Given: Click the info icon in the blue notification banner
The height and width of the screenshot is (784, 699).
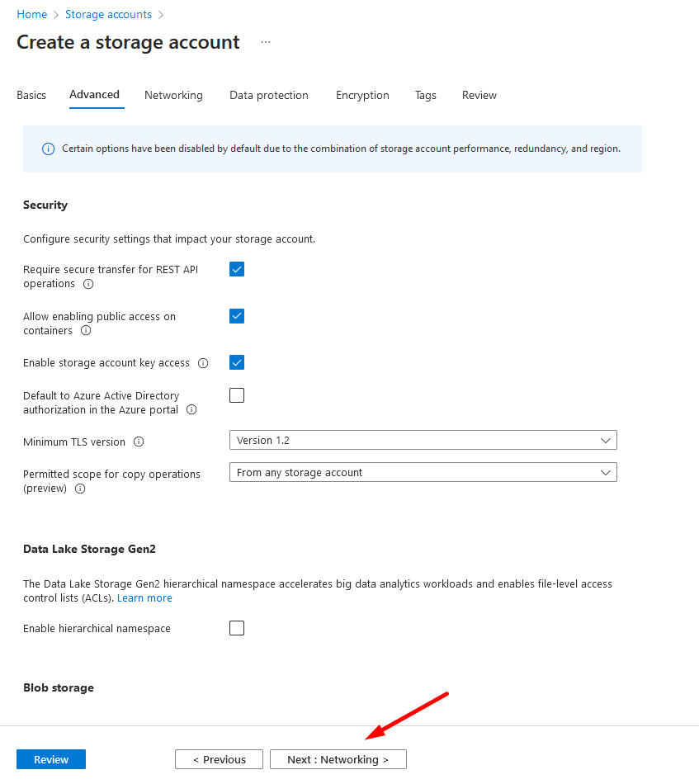Looking at the screenshot, I should tap(48, 149).
